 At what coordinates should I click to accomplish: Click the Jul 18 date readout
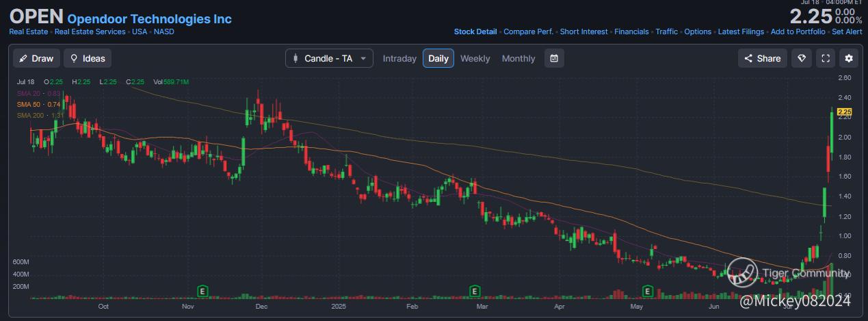coord(26,82)
